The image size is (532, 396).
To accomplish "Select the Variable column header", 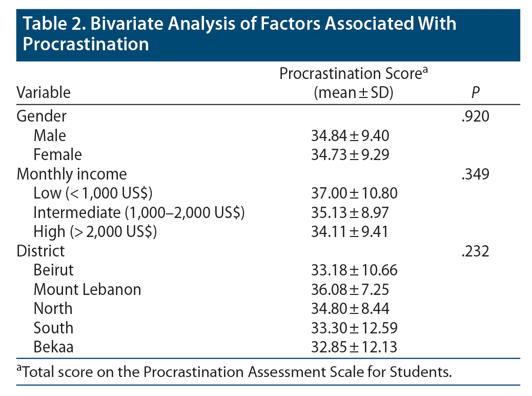I will [44, 92].
